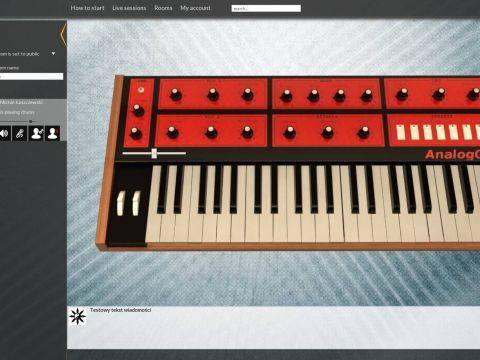Open the My account link

(195, 8)
